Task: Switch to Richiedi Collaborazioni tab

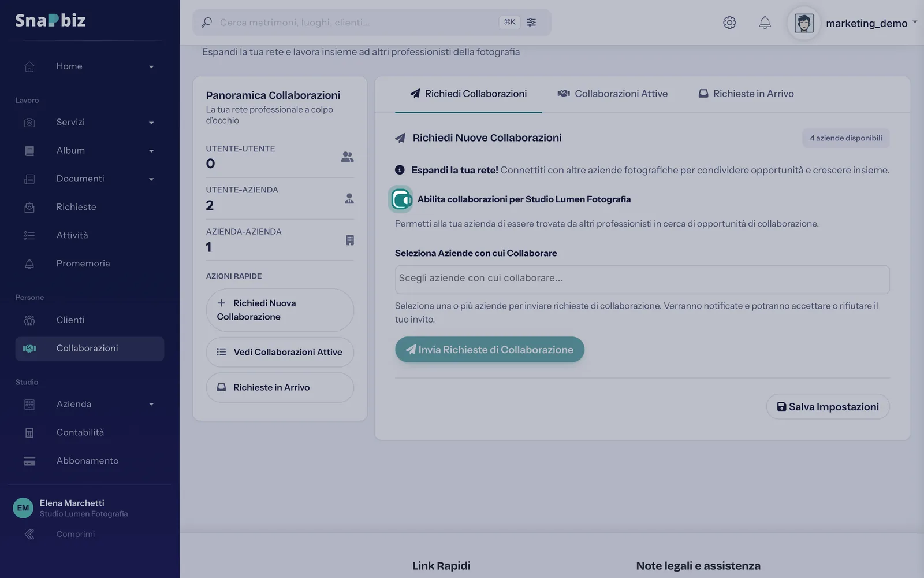Action: (x=468, y=94)
